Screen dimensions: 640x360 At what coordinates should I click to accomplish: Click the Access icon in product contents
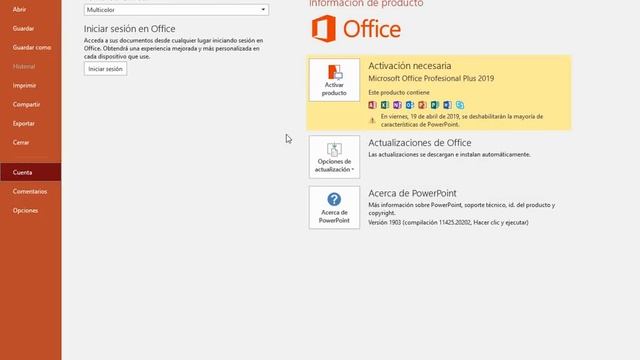click(372, 105)
